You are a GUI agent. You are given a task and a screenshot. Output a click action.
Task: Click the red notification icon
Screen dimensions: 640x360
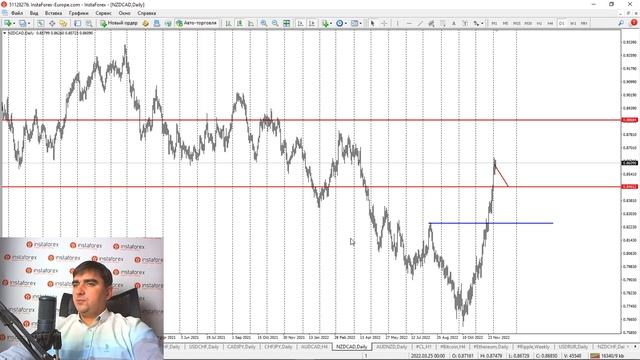coord(634,23)
